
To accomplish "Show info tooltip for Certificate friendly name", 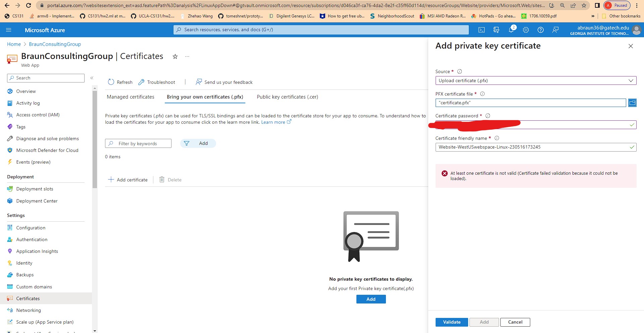I will click(497, 138).
